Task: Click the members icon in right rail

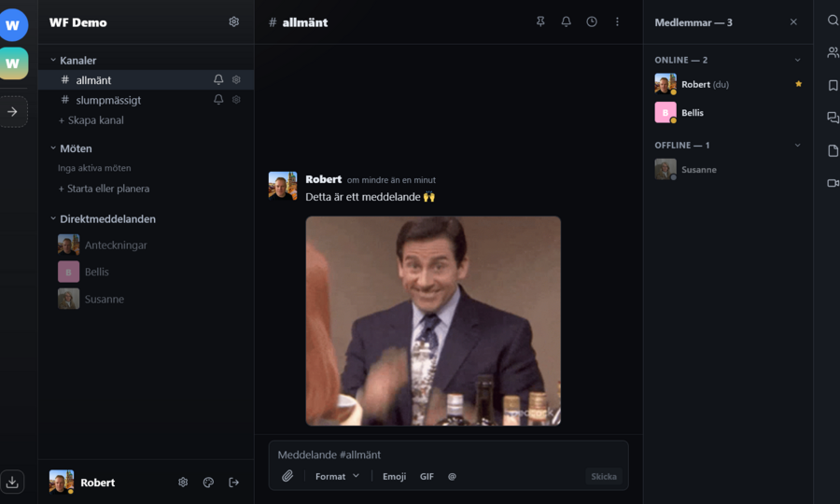Action: point(833,52)
